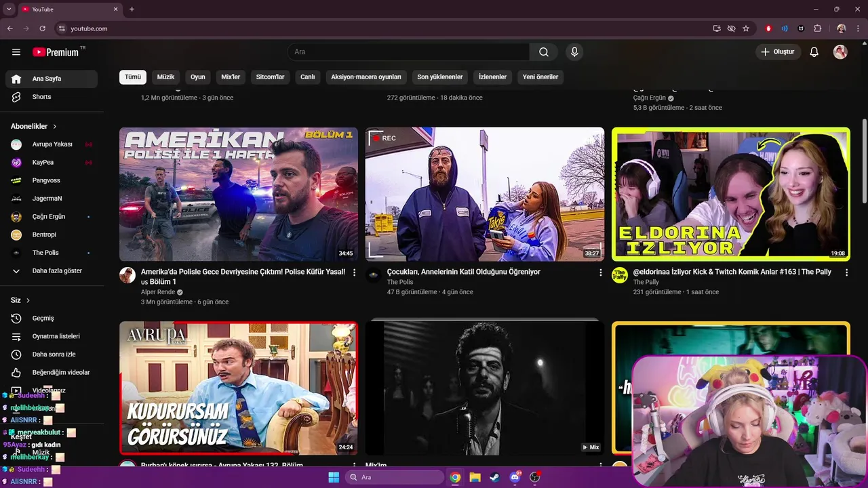Image resolution: width=868 pixels, height=488 pixels.
Task: Open the Windows Start menu
Action: pyautogui.click(x=334, y=477)
